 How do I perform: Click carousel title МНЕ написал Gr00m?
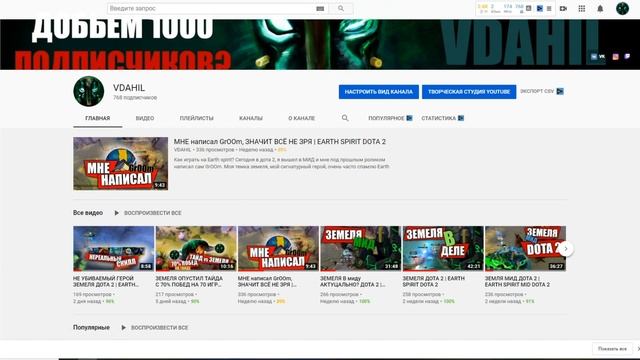click(267, 281)
